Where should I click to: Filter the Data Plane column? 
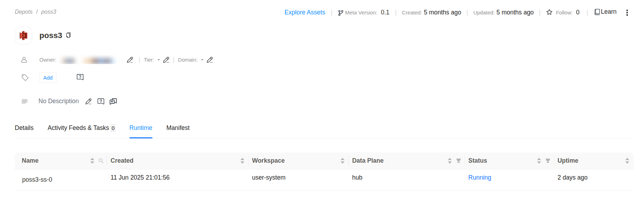(458, 161)
